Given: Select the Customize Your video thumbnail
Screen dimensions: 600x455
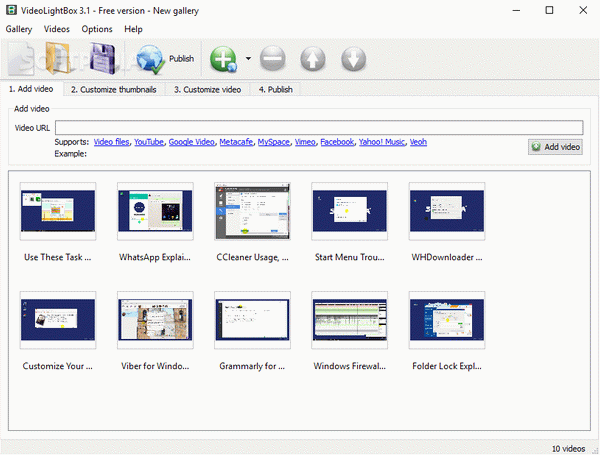Looking at the screenshot, I should click(58, 320).
